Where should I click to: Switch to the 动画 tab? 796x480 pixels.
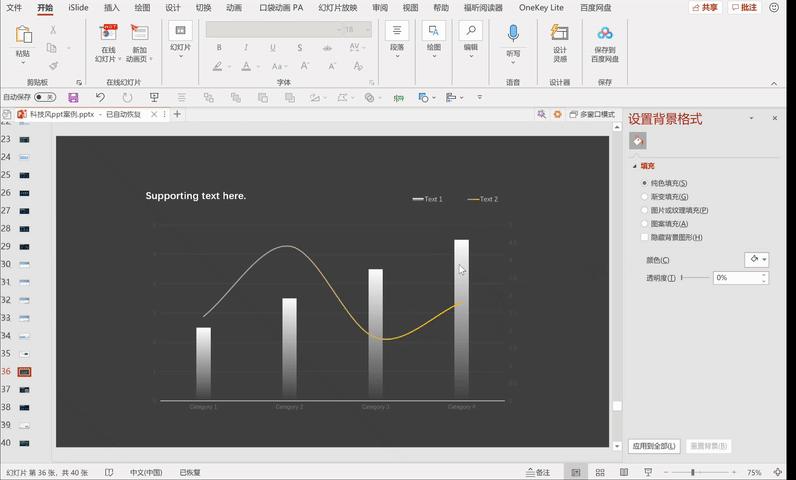pyautogui.click(x=234, y=8)
